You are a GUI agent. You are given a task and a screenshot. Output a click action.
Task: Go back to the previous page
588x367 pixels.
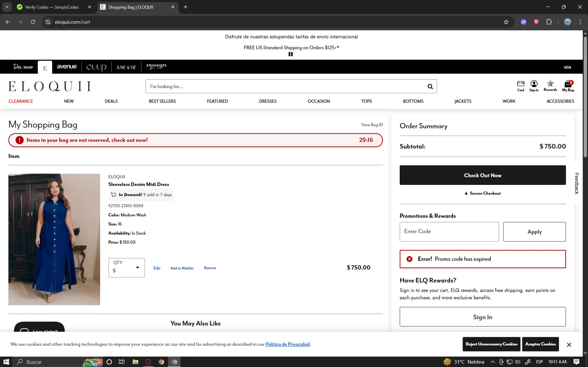tap(8, 22)
